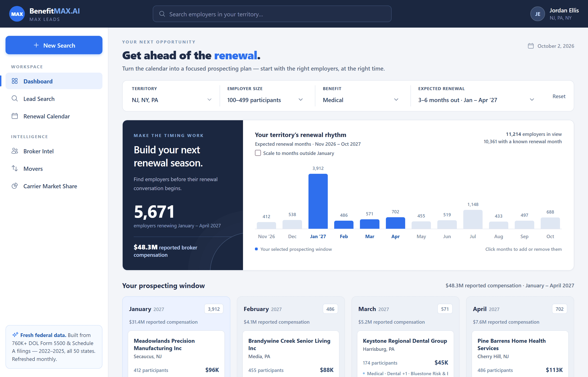The height and width of the screenshot is (377, 588).
Task: Open the Benefit dropdown showing Medical
Action: (x=361, y=100)
